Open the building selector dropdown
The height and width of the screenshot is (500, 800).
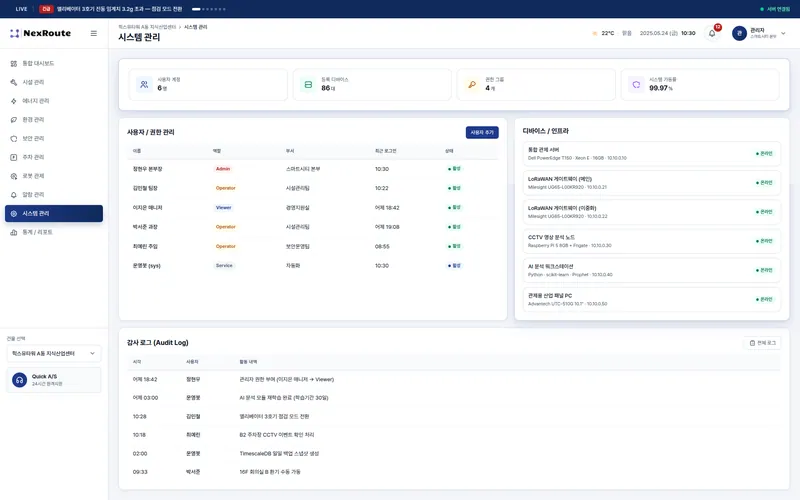(x=54, y=353)
